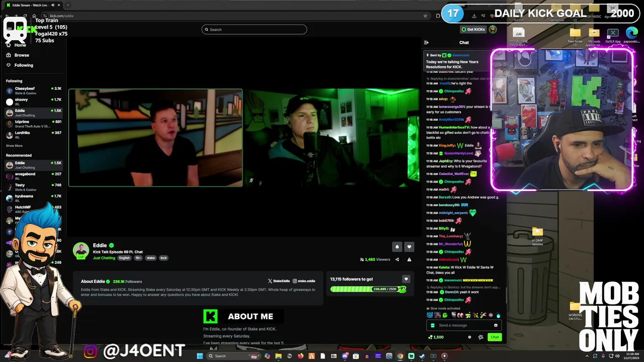Click the Kick search field
Viewport: 644px width, 362px height.
point(254,30)
